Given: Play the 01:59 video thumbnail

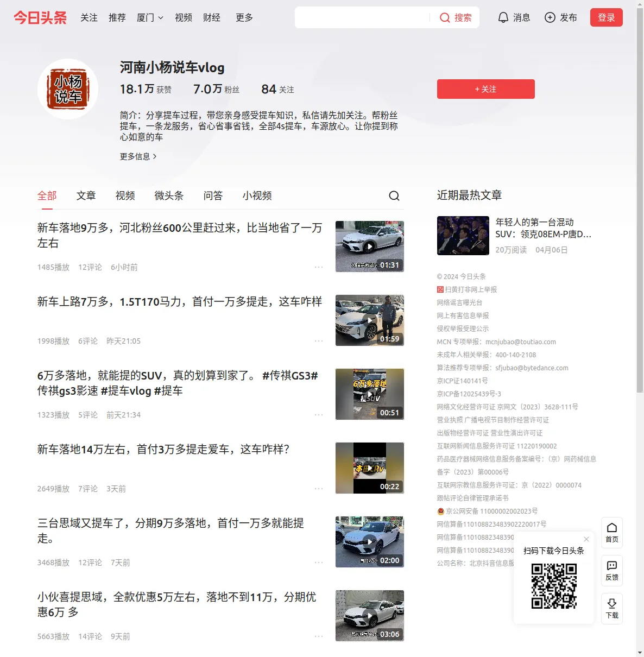Looking at the screenshot, I should point(370,320).
